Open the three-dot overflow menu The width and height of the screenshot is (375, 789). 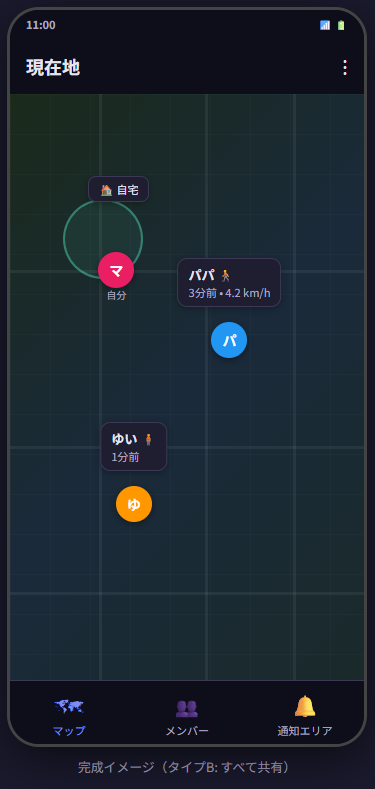(x=344, y=67)
